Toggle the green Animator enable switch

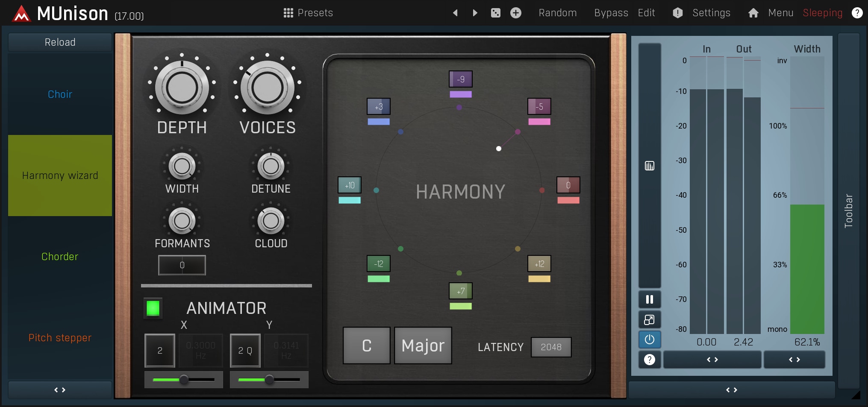[153, 308]
